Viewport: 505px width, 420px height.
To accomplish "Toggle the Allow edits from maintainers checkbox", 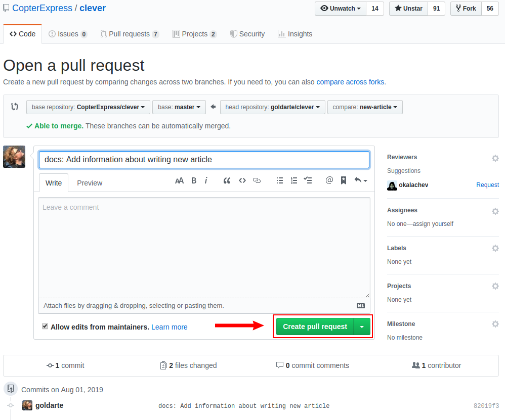I will pos(45,325).
